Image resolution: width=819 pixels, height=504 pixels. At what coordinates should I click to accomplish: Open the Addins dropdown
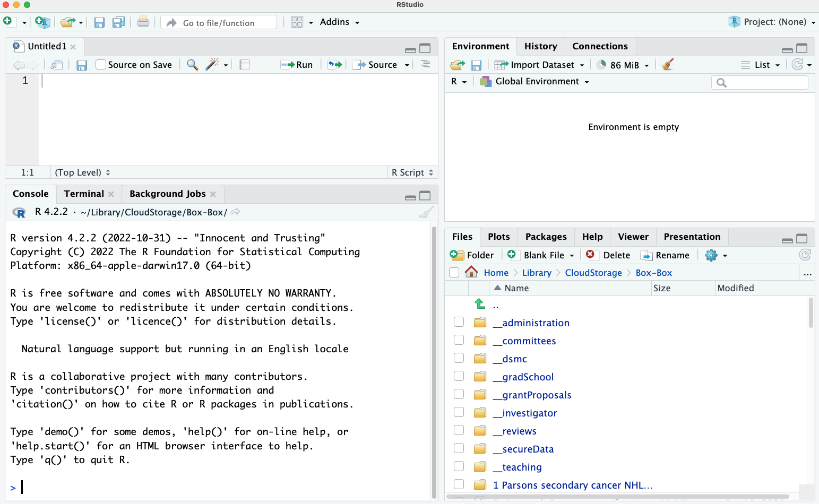point(340,22)
